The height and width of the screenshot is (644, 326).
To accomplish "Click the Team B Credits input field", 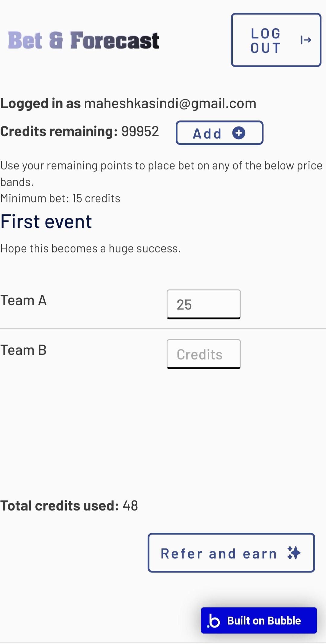I will (203, 354).
